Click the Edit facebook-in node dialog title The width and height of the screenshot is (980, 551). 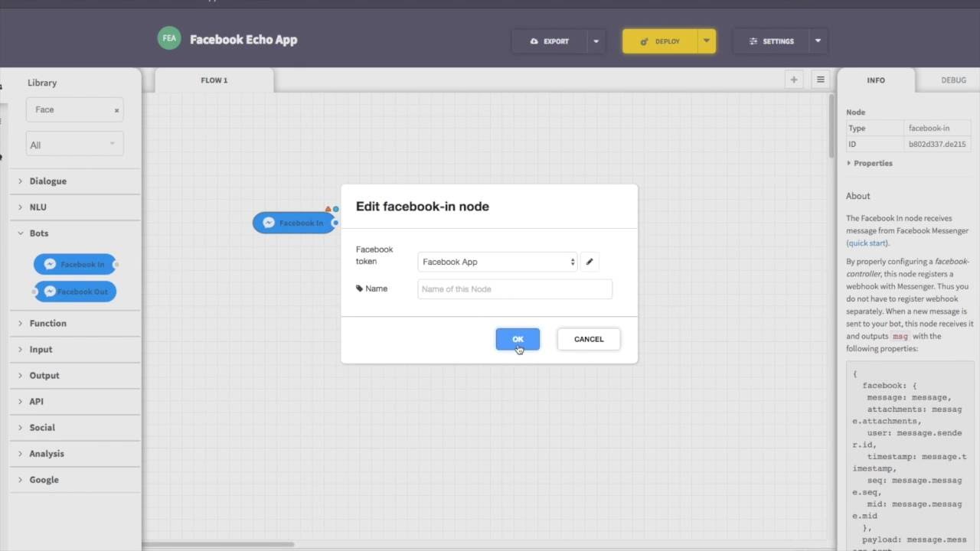coord(422,206)
